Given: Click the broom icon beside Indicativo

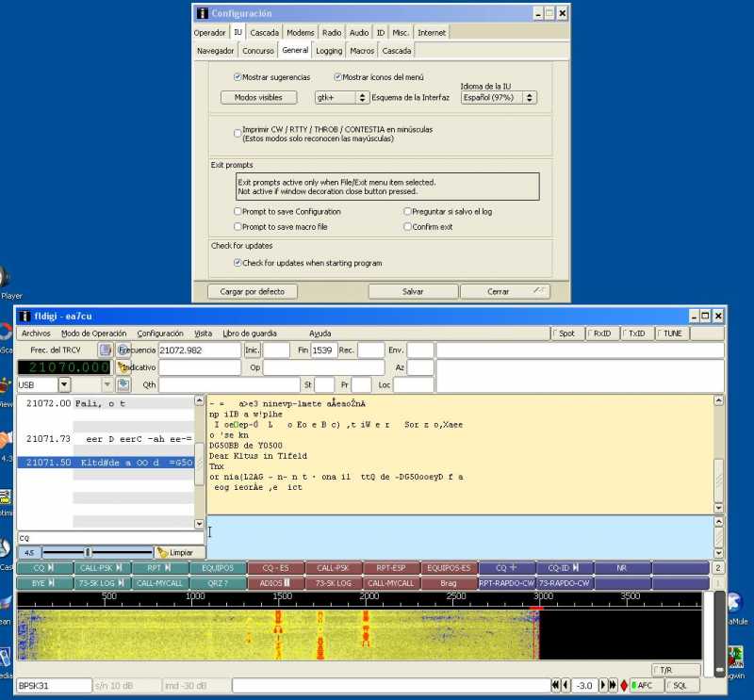Looking at the screenshot, I should click(123, 367).
